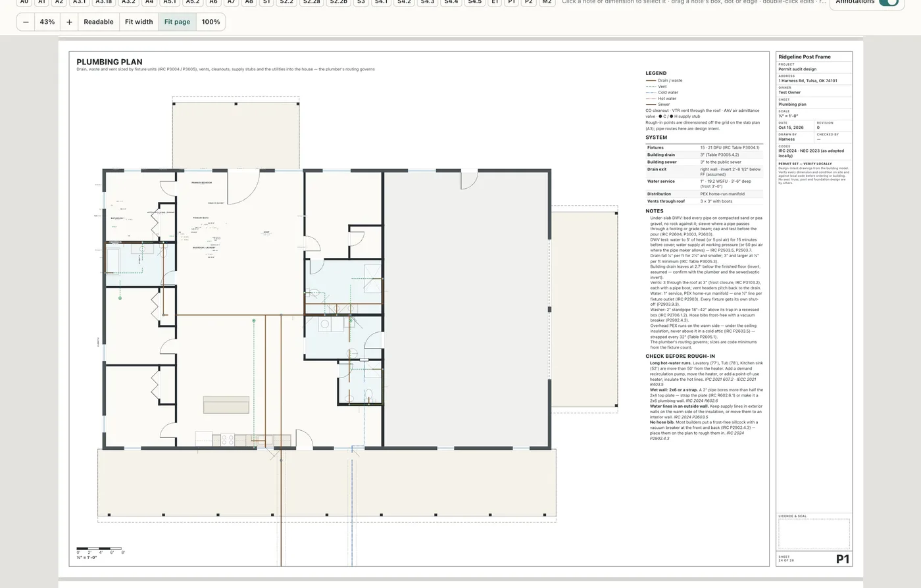The image size is (921, 588).
Task: Open the S2.2b sheet tab
Action: pyautogui.click(x=338, y=2)
